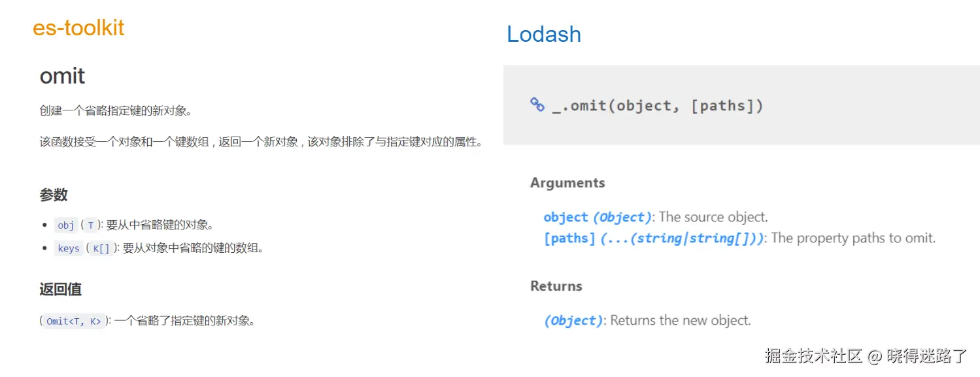The height and width of the screenshot is (377, 980).
Task: Click the [paths] argument name
Action: tap(569, 238)
